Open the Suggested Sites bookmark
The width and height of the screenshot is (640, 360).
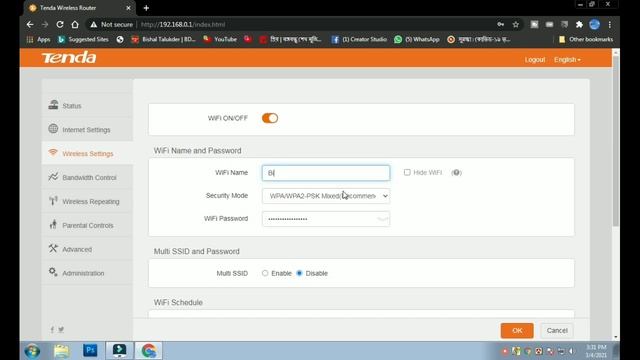tap(83, 40)
